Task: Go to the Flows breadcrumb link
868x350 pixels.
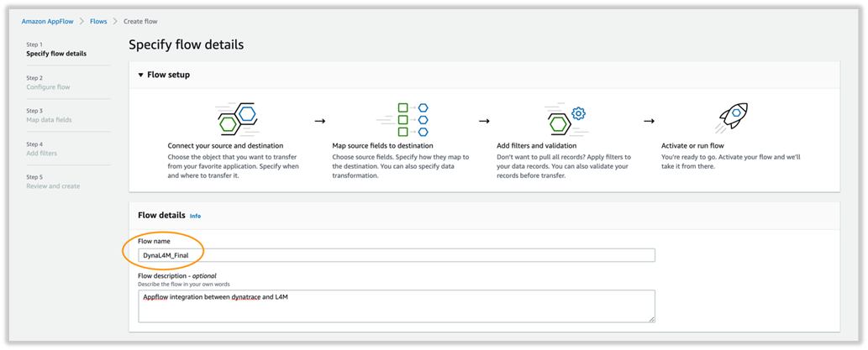Action: pyautogui.click(x=98, y=21)
